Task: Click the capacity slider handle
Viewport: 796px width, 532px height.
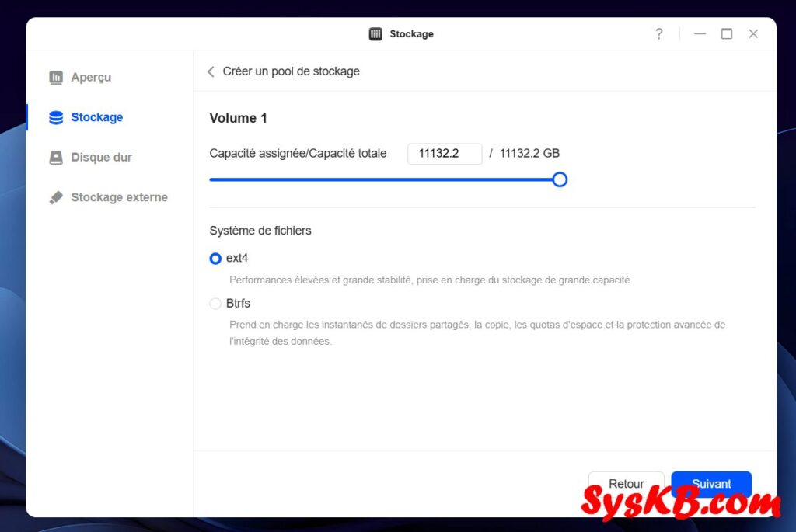Action: tap(560, 179)
